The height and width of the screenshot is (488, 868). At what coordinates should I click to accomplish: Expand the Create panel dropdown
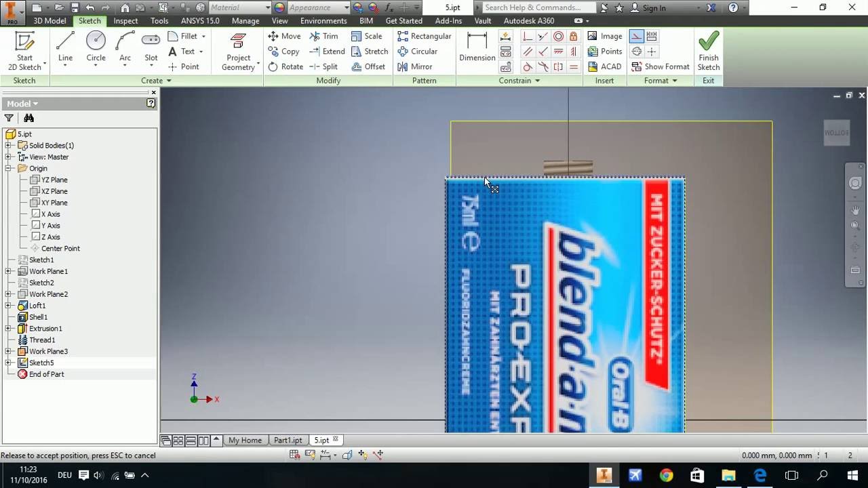[x=156, y=81]
